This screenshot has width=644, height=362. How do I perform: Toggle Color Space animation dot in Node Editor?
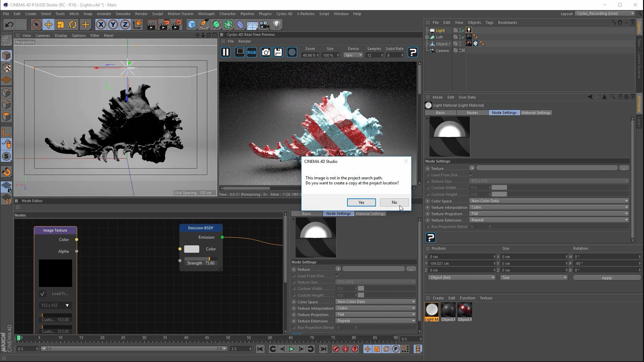click(x=294, y=302)
